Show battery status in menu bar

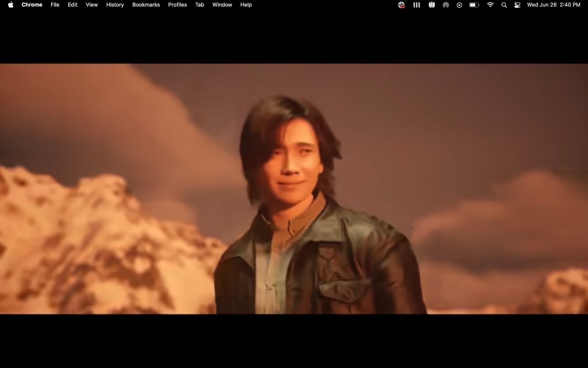pos(474,5)
